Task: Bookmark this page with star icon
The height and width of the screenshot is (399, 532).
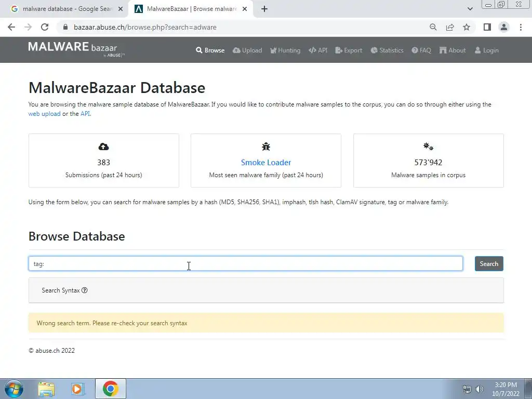Action: pyautogui.click(x=467, y=27)
